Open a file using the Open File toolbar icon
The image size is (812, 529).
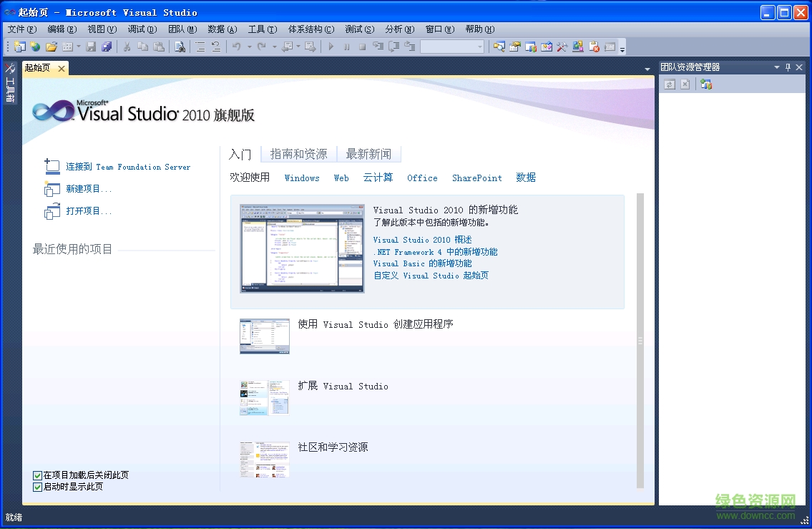pyautogui.click(x=50, y=47)
